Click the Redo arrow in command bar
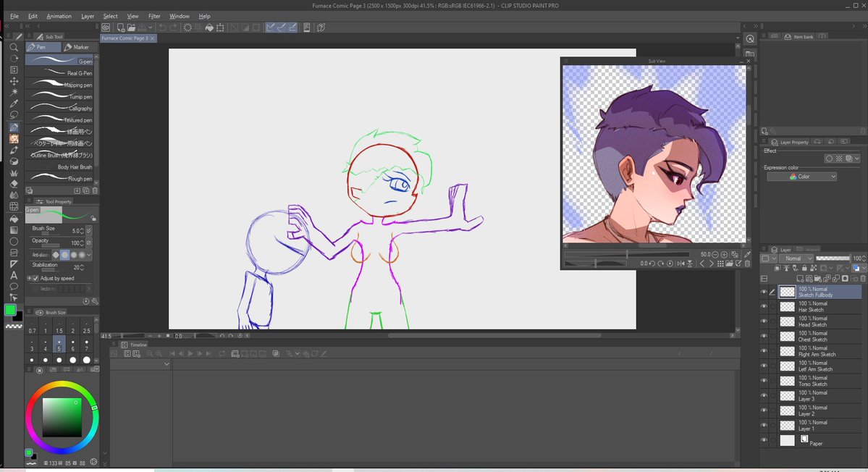 (x=173, y=28)
